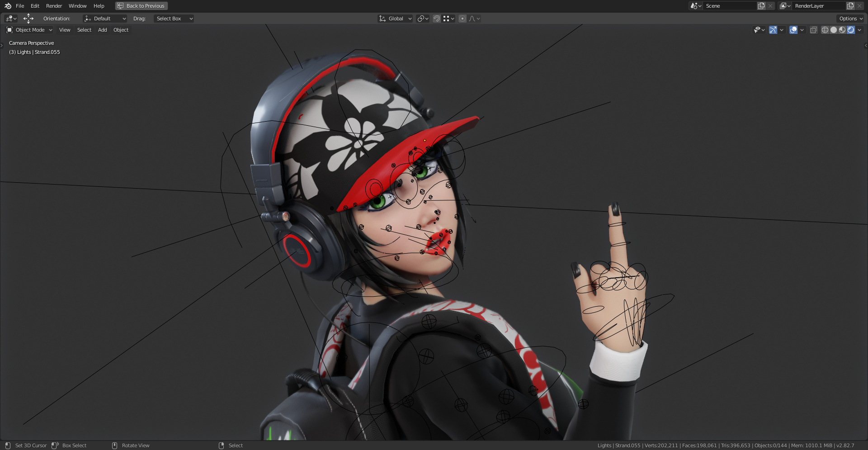Image resolution: width=868 pixels, height=450 pixels.
Task: Click Select mouse icon in status bar
Action: [x=221, y=445]
